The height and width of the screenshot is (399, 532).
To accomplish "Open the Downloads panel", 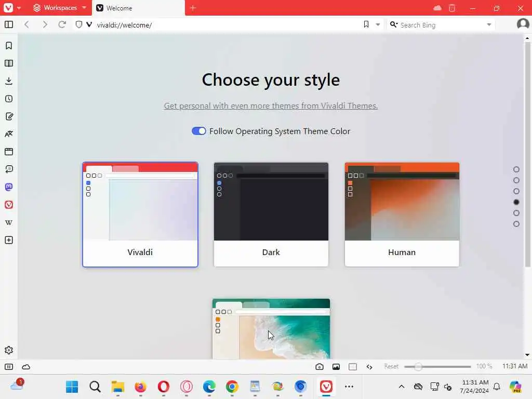I will point(9,81).
